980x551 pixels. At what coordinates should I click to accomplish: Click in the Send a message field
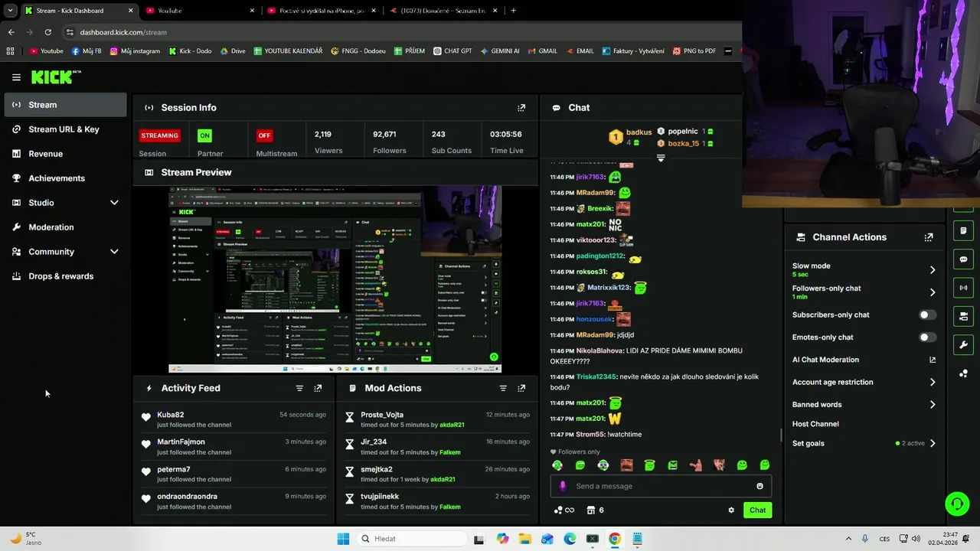coord(661,486)
